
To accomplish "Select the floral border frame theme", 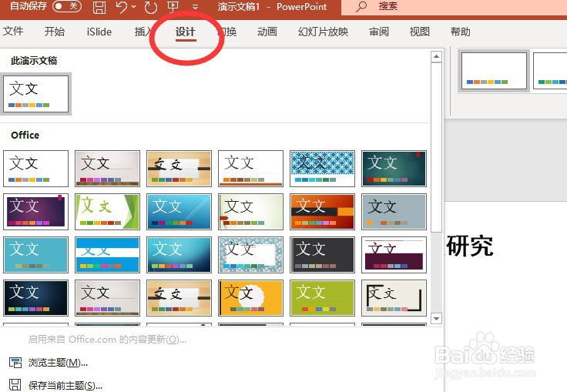I will [x=250, y=255].
